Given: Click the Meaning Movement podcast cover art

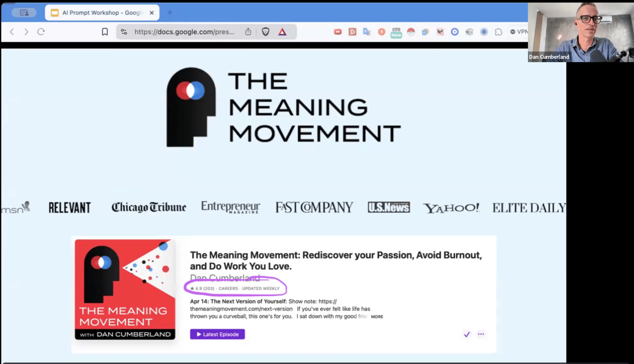Looking at the screenshot, I should (125, 289).
